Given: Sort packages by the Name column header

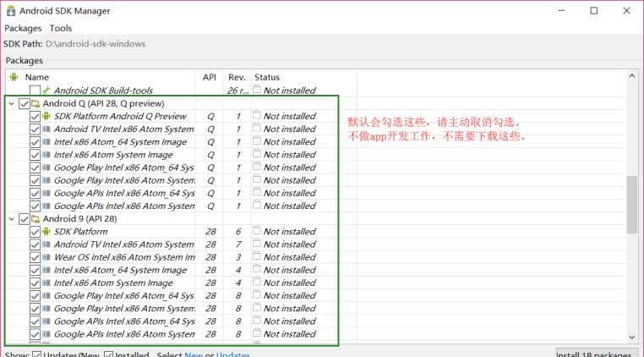Looking at the screenshot, I should tap(37, 77).
